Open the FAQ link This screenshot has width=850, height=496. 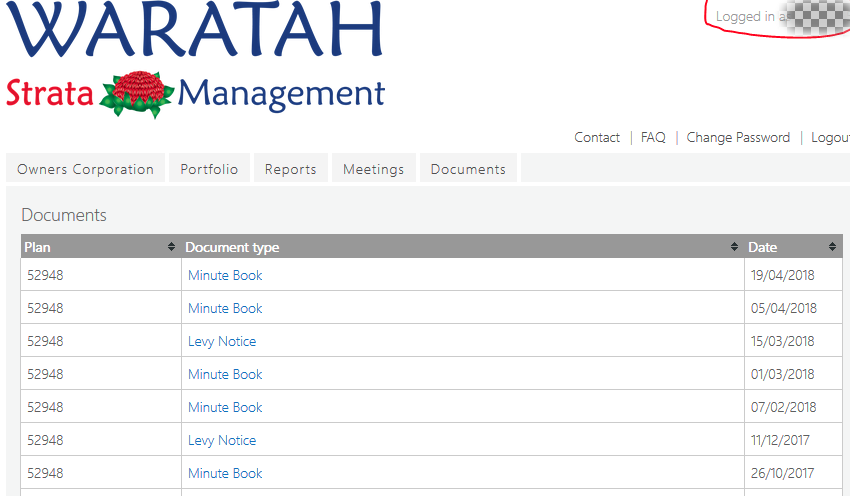(x=653, y=138)
